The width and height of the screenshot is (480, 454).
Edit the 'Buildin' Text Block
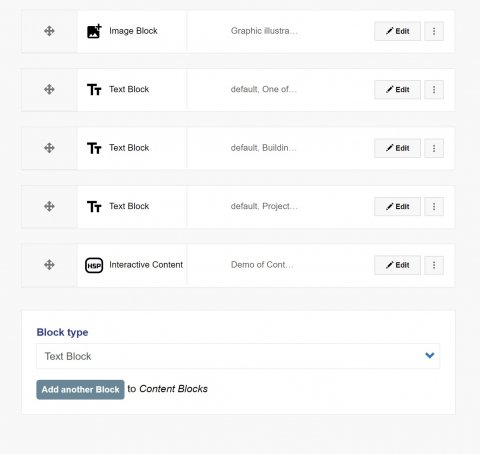(397, 148)
